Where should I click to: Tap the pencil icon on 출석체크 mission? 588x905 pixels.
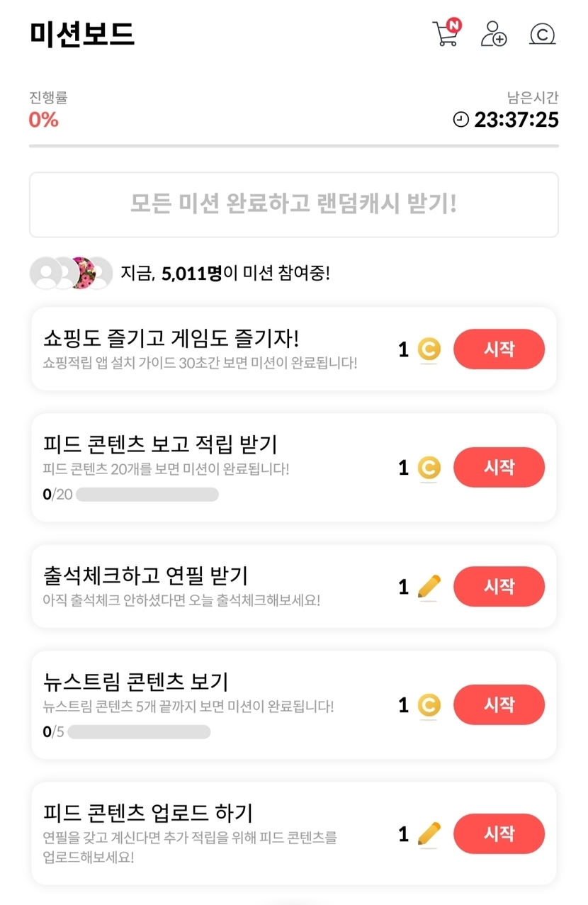point(429,587)
